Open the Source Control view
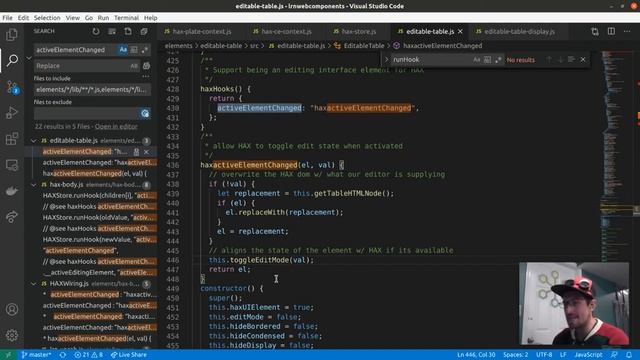Image resolution: width=640 pixels, height=360 pixels. click(x=12, y=87)
